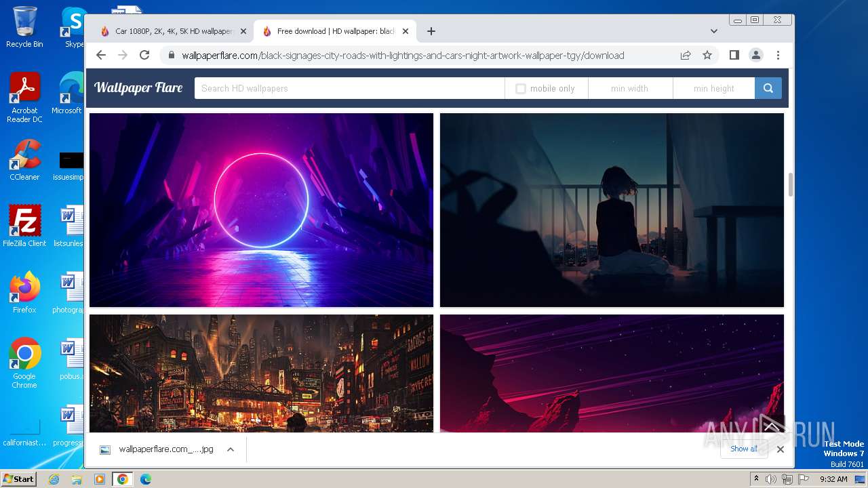Open the network tray icon
The height and width of the screenshot is (488, 868).
[x=787, y=479]
